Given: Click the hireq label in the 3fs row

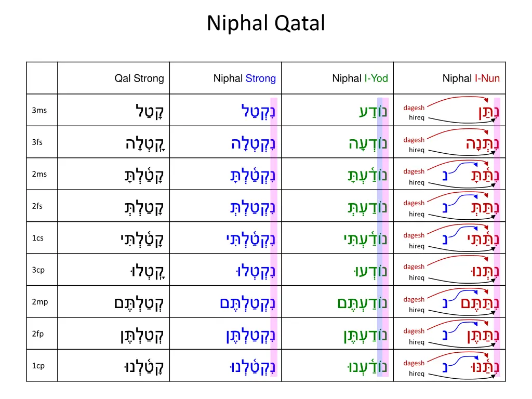Looking at the screenshot, I should click(x=417, y=150).
